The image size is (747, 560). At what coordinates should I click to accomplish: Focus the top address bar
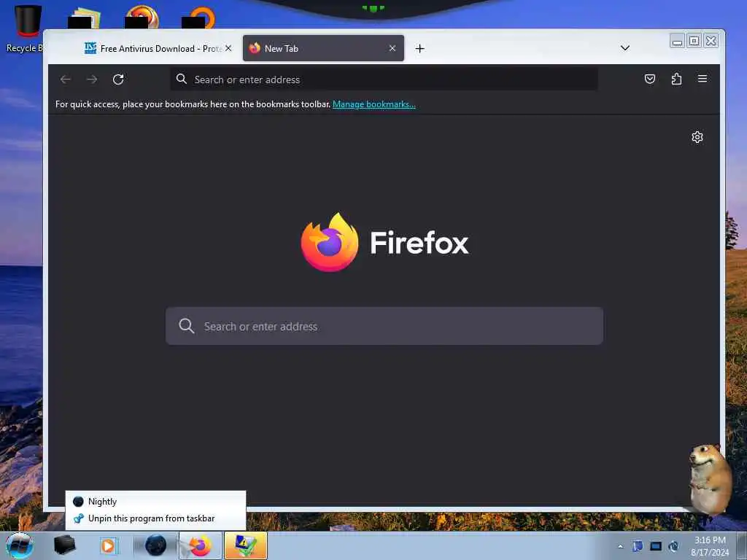[384, 79]
